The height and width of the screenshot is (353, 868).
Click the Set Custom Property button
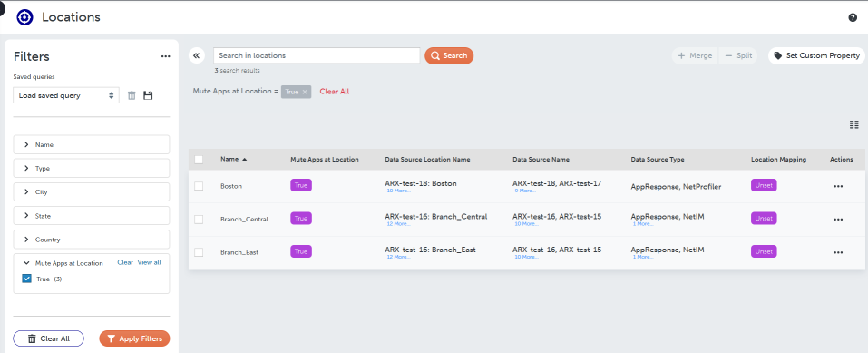point(816,55)
